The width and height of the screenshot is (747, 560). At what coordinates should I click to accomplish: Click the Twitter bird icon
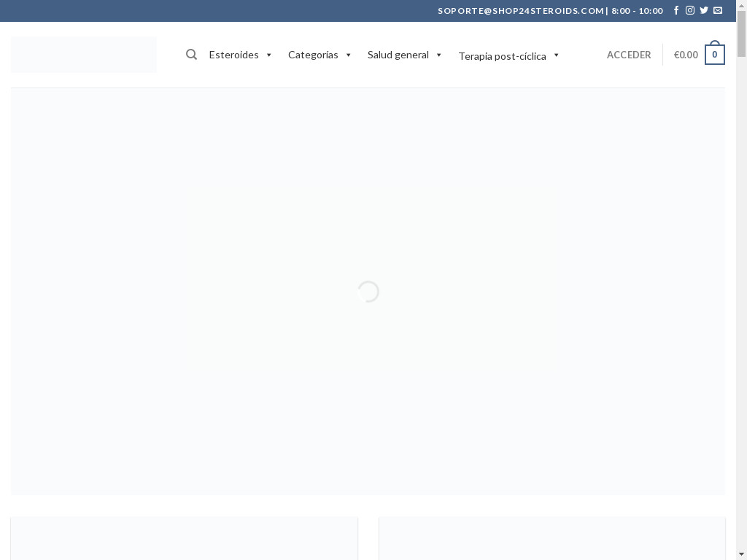pyautogui.click(x=704, y=10)
